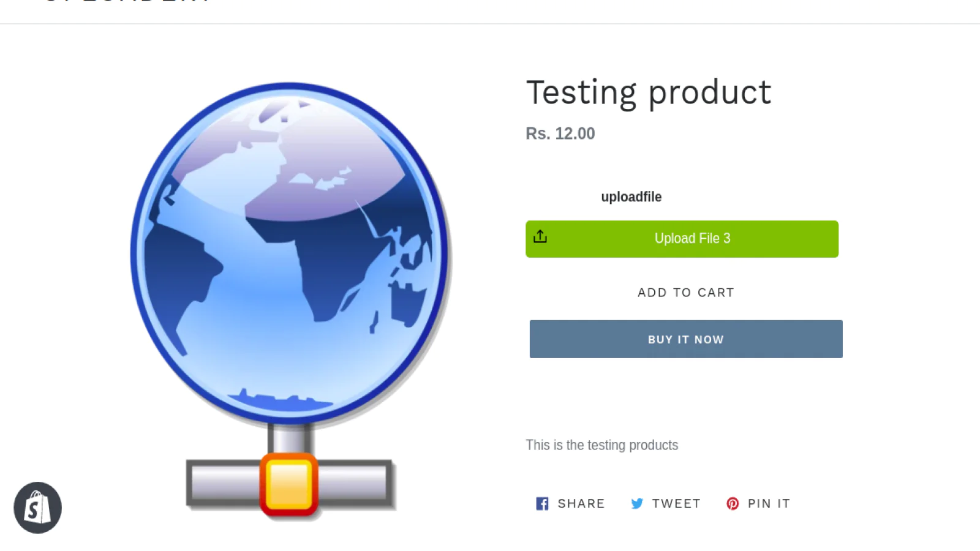Click the testing products description text
980x551 pixels.
coord(602,445)
